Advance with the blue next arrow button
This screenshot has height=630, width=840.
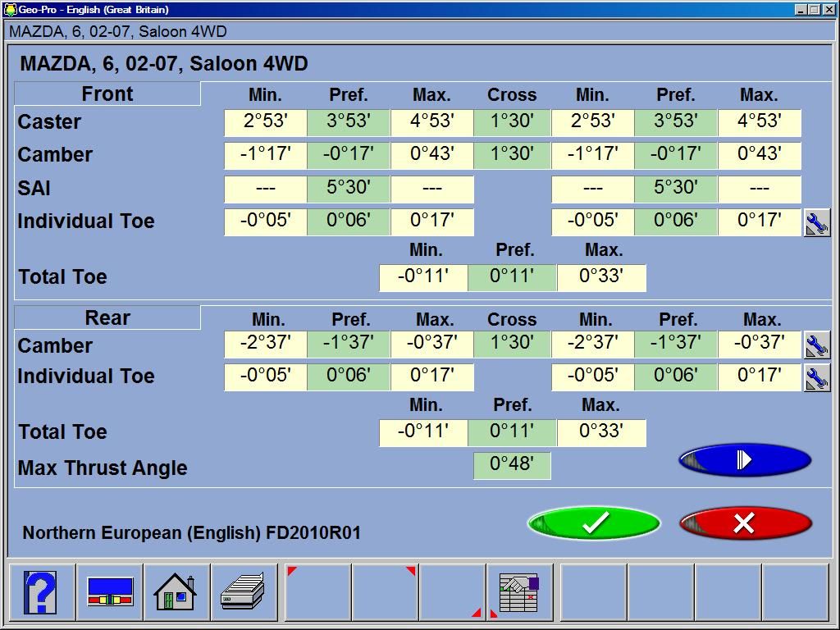pos(745,459)
